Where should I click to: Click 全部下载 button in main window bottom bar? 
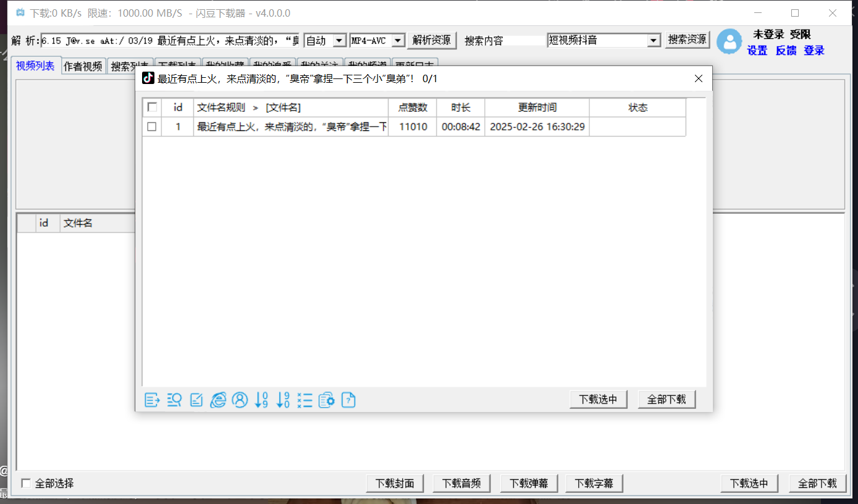(x=817, y=484)
